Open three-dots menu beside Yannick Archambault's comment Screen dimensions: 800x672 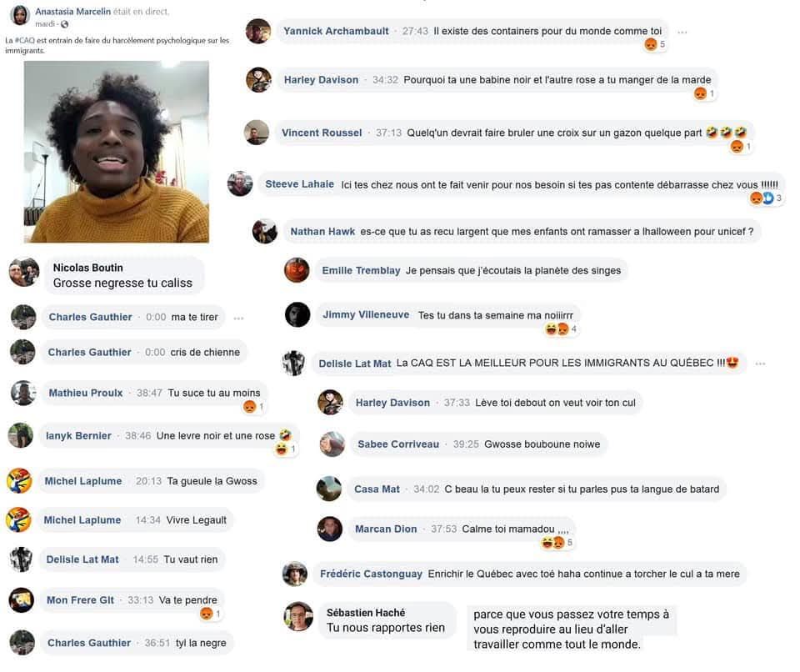click(x=682, y=33)
